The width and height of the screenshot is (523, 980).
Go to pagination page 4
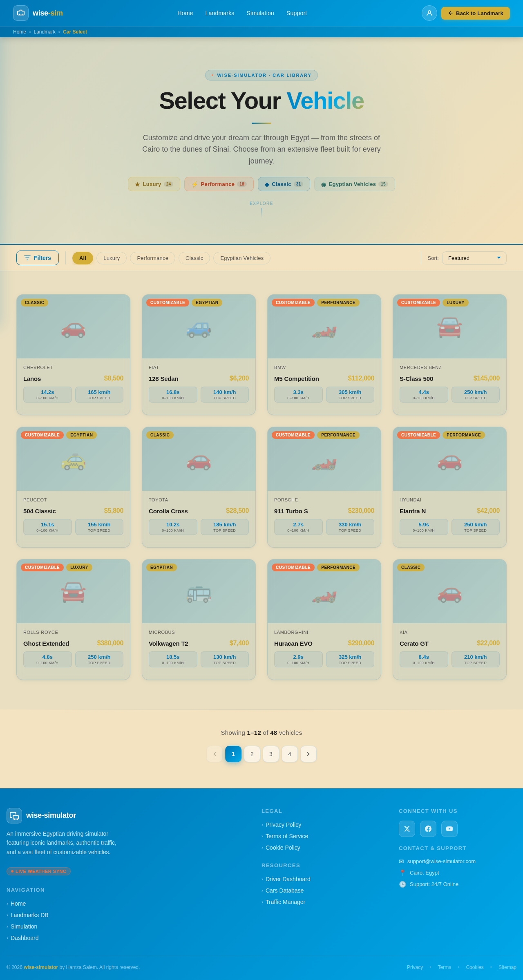[x=290, y=754]
